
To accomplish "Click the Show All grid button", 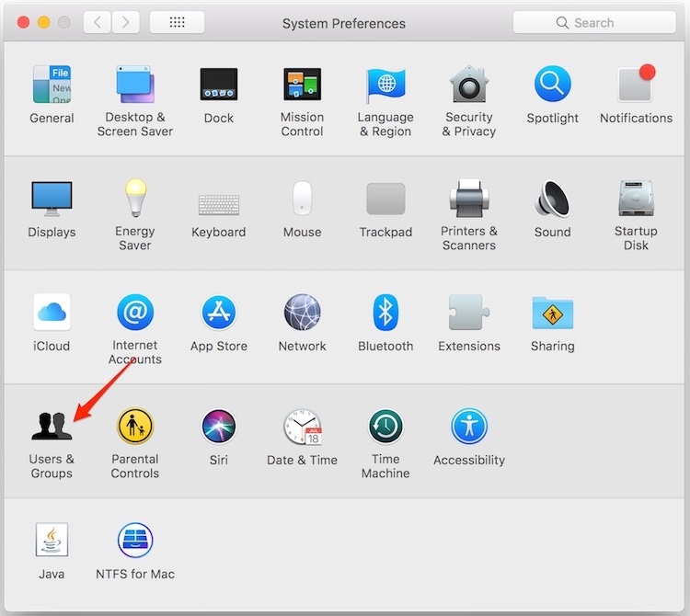I will tap(177, 22).
